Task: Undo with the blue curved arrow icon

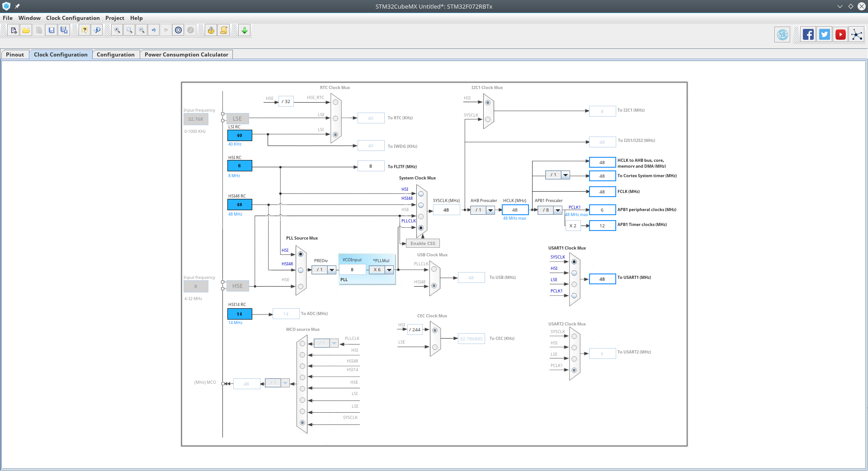Action: 154,30
